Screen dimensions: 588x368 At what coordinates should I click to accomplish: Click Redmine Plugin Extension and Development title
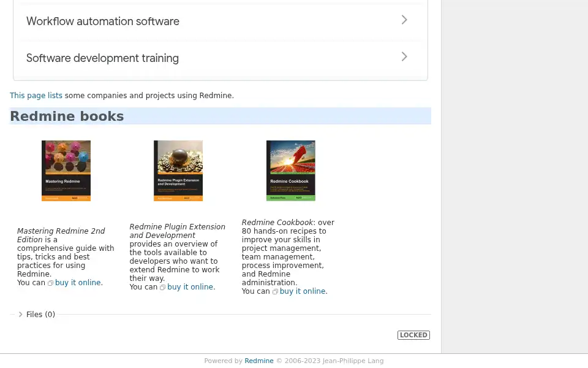click(178, 231)
